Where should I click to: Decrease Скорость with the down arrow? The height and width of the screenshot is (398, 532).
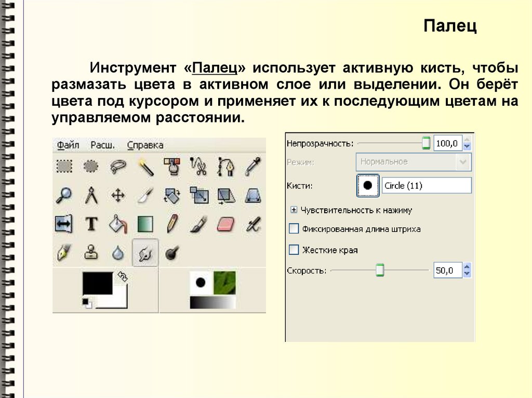click(467, 274)
